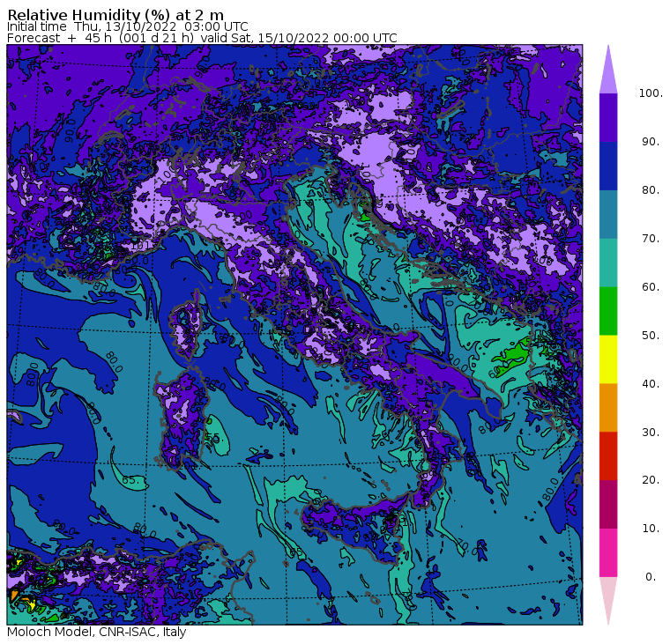Click the 'Forecast + 45 h' valid time line
670x644 pixels.
[x=202, y=38]
